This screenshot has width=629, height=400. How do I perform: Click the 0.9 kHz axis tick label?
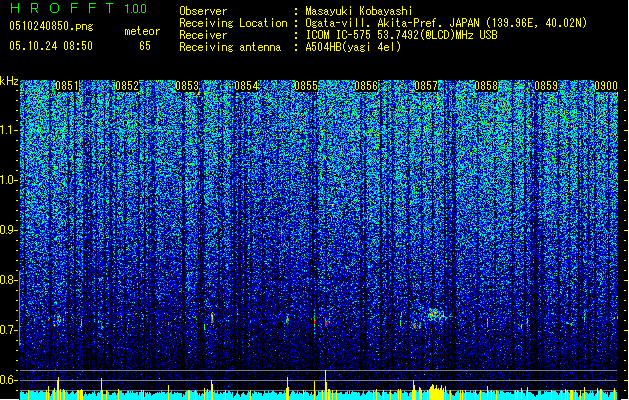[x=9, y=230]
